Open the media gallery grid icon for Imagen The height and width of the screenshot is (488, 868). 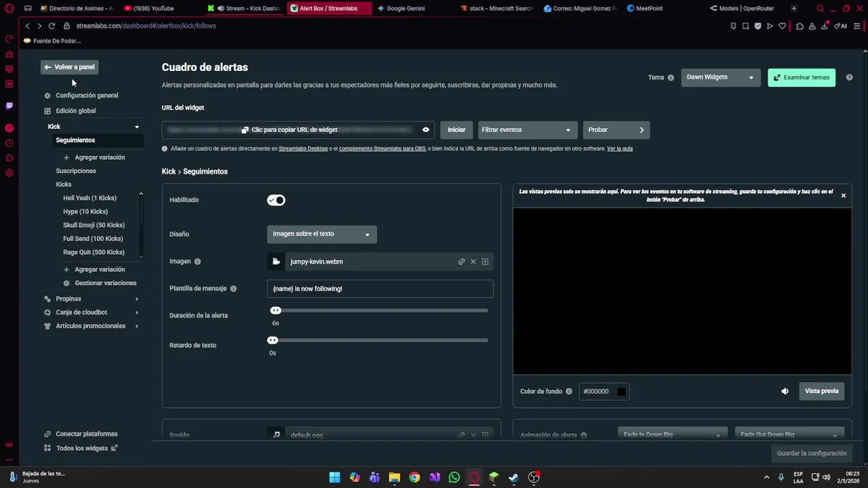[x=485, y=262]
